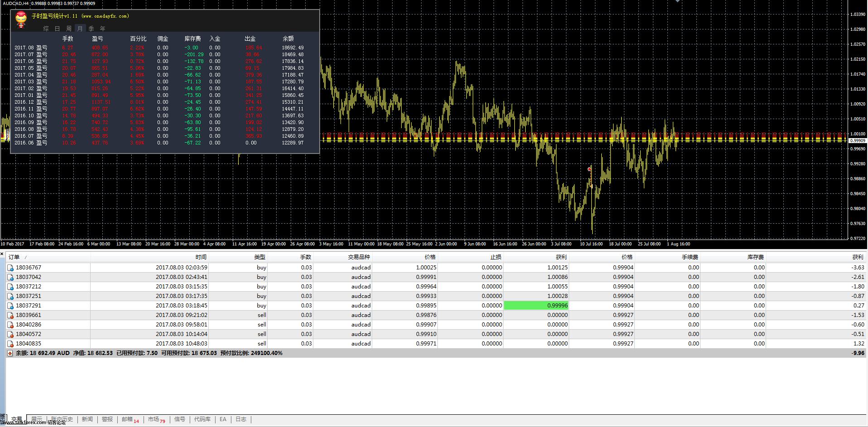
Task: Sort orders by the 止损 column header
Action: click(496, 257)
